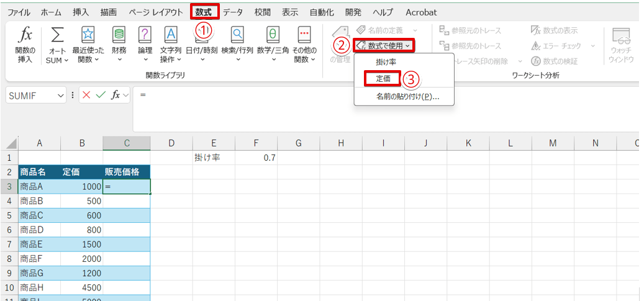Screen dimensions: 644x301
Task: Expand the formula bar fx dropdown chevron
Action: [125, 96]
